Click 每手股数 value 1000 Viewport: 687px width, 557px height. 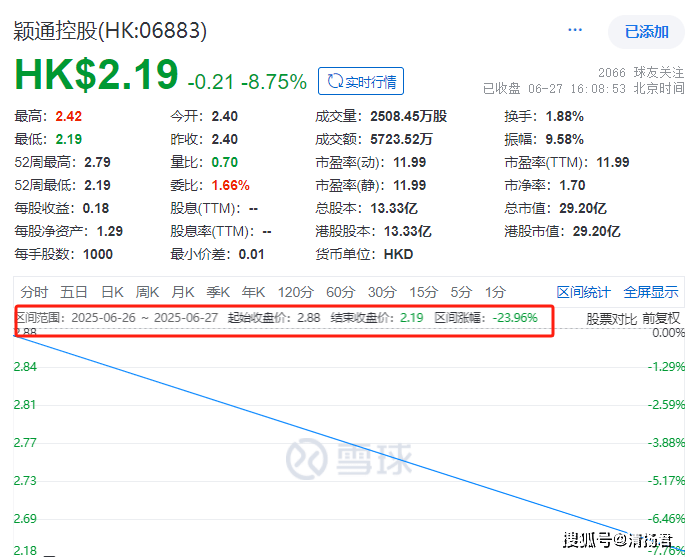[98, 254]
